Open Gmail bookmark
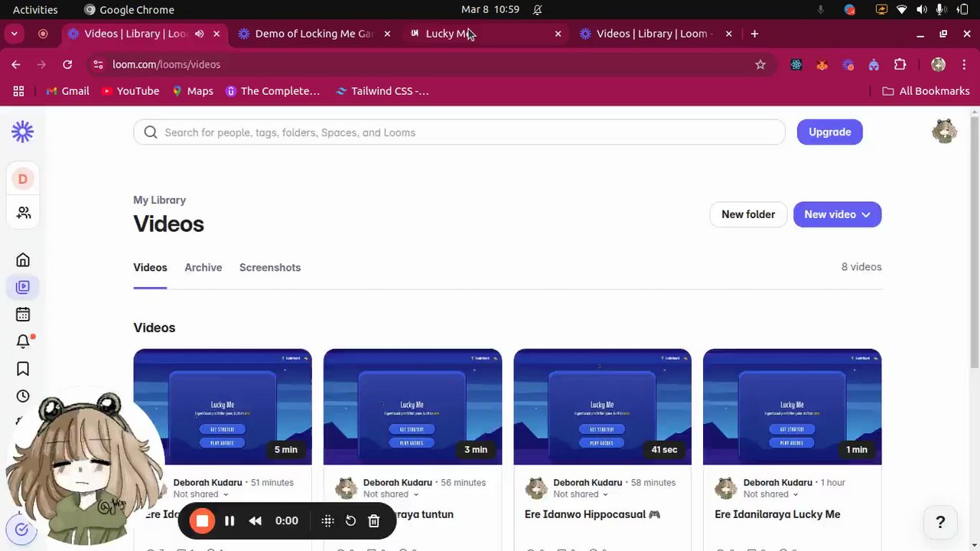Screen dimensions: 980x551 point(68,91)
